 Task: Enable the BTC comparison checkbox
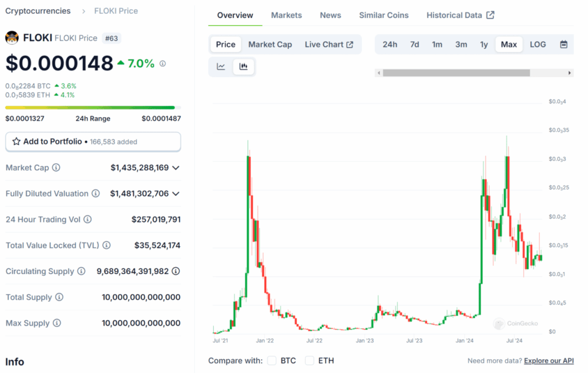click(272, 360)
